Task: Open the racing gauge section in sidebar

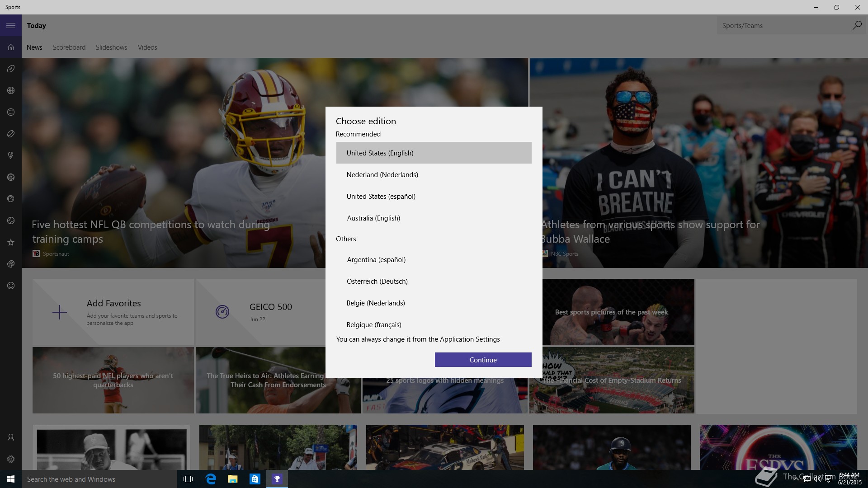Action: click(x=11, y=199)
